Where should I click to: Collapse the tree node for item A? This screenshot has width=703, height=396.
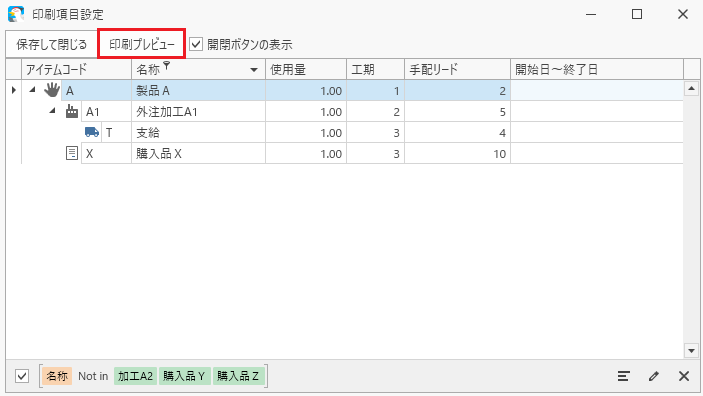tap(32, 90)
